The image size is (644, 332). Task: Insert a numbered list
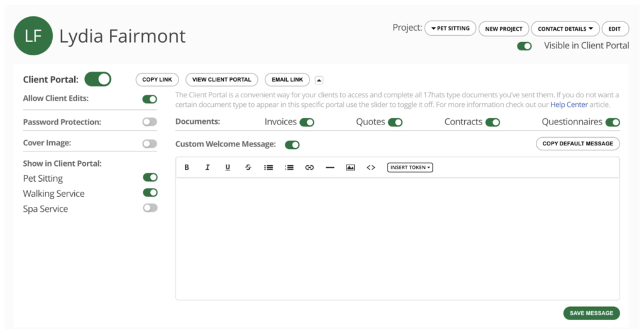[289, 167]
